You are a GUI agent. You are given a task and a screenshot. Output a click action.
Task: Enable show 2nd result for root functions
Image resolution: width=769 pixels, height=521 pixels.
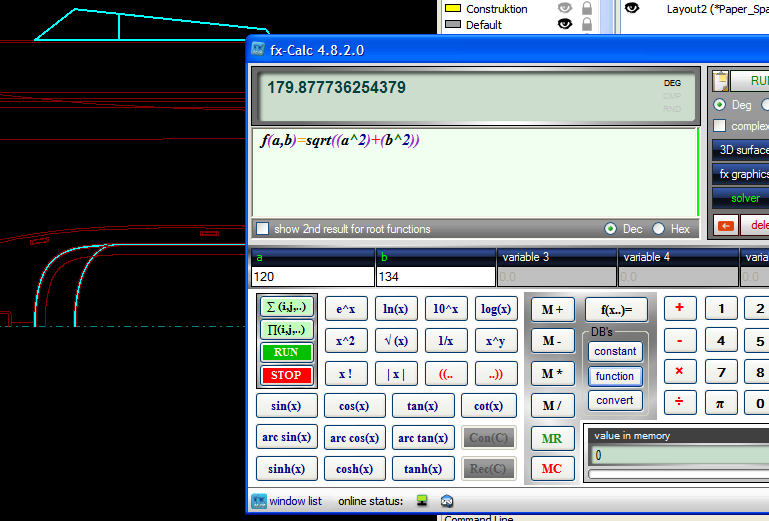pyautogui.click(x=262, y=229)
